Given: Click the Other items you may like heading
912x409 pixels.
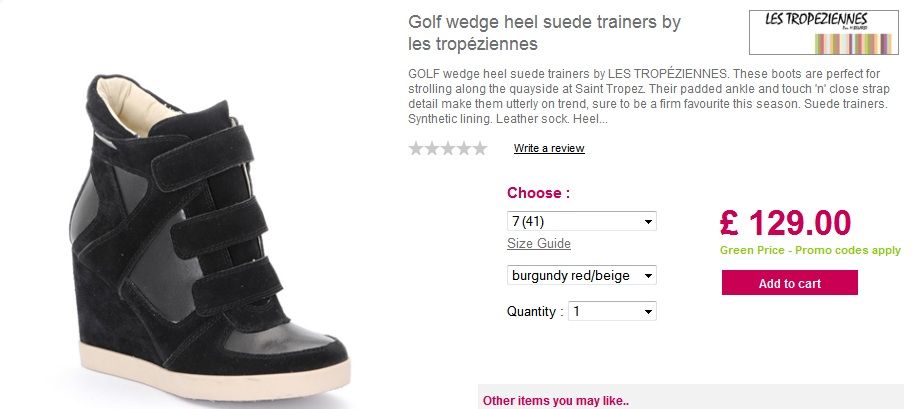Looking at the screenshot, I should click(555, 401).
